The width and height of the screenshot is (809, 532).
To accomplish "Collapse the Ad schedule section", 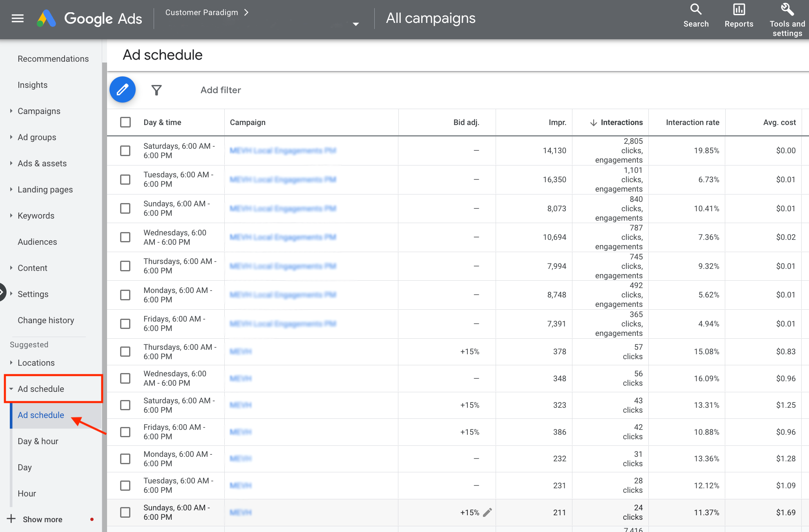I will 12,389.
